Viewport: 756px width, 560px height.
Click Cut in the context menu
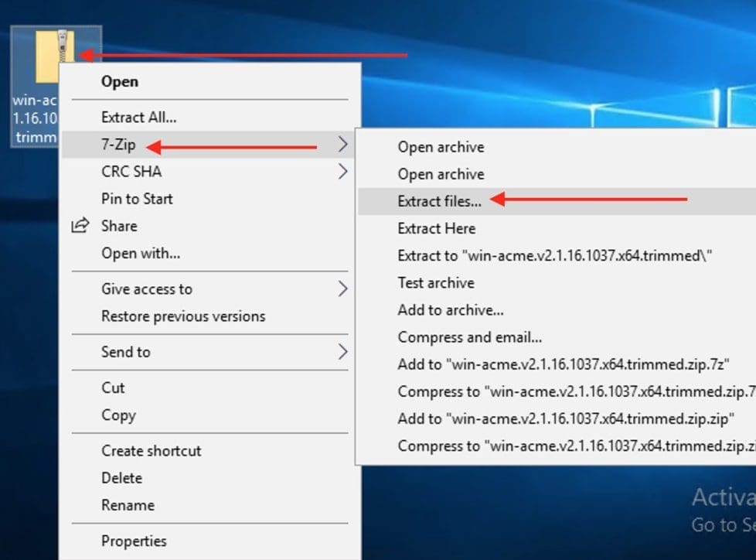pyautogui.click(x=113, y=388)
